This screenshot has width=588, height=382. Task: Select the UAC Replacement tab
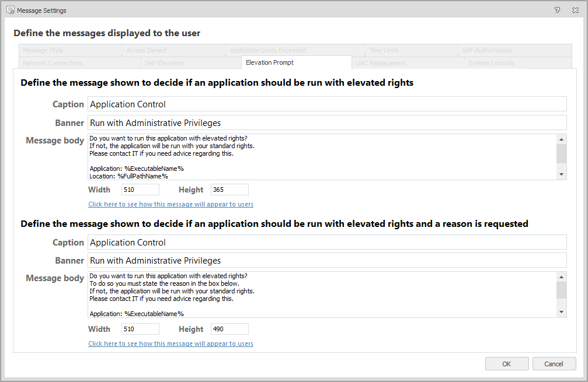click(x=381, y=63)
